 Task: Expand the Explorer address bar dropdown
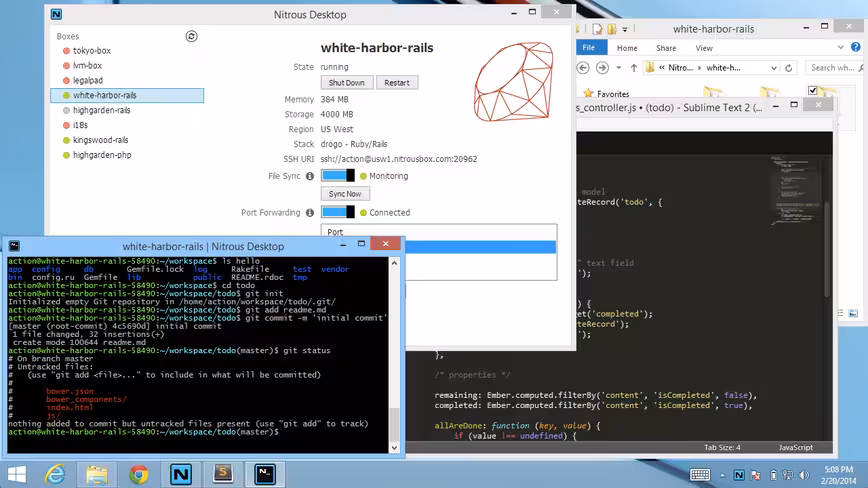click(773, 68)
